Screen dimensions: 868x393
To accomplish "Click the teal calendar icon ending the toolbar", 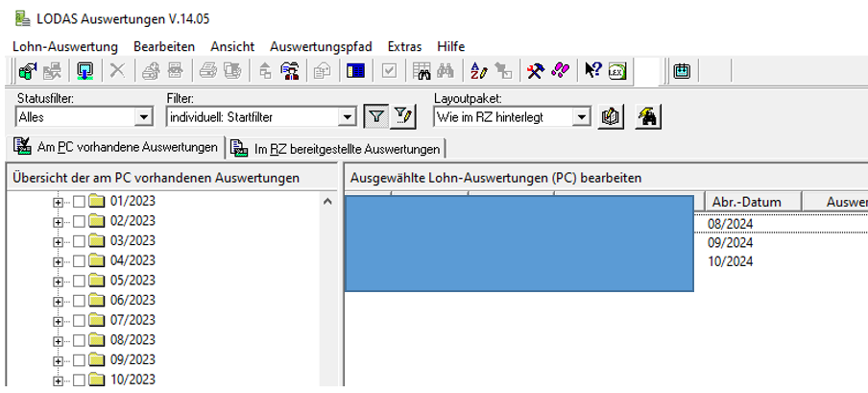I will (x=682, y=71).
